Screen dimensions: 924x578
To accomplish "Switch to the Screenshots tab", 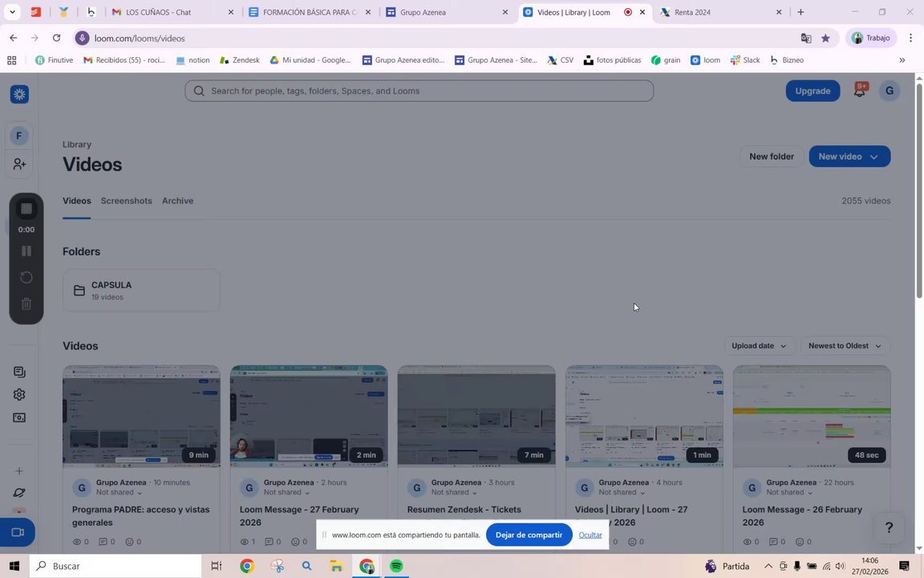I will (126, 201).
